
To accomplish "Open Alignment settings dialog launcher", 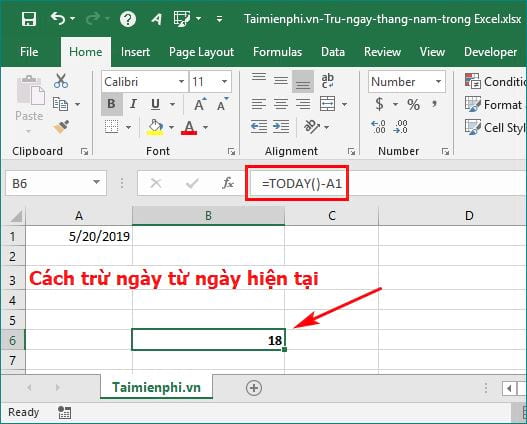I will pyautogui.click(x=351, y=152).
